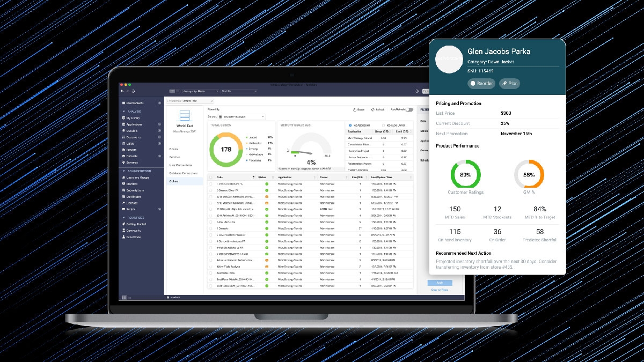Open the Server dropdown
This screenshot has width=644, height=362.
tap(240, 116)
